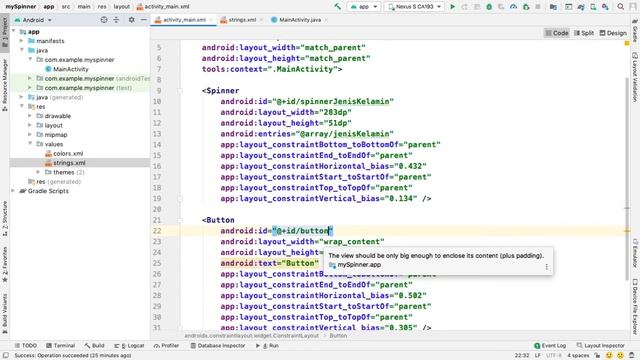Switch editor to Split view

coord(584,33)
